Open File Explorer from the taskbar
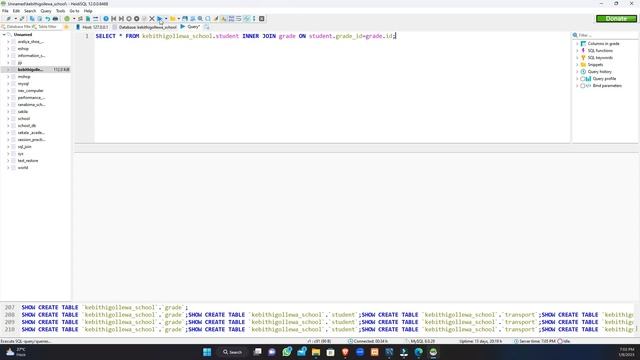Screen dimensions: 640x360 coord(316,352)
